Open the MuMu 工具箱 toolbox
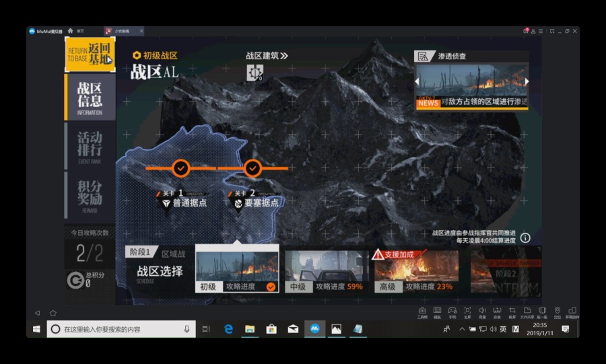Viewport: 606px width, 364px height. (x=422, y=312)
